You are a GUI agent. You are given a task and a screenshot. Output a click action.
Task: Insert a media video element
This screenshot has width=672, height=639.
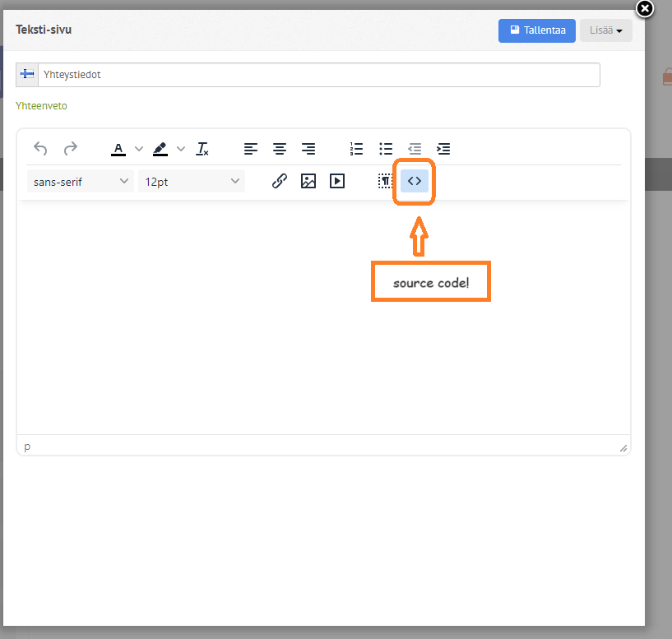(x=337, y=181)
